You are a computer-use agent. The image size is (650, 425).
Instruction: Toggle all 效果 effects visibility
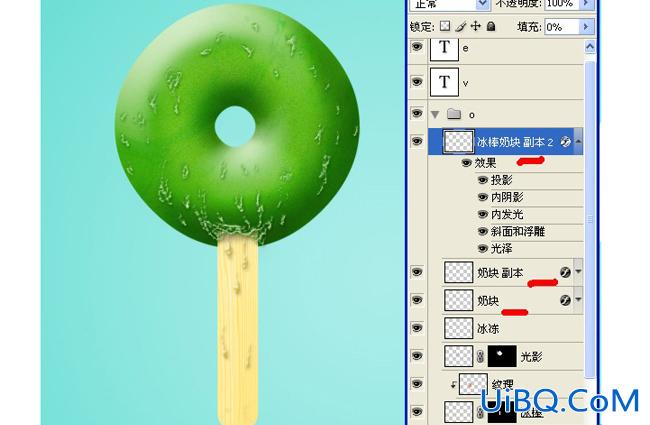467,163
